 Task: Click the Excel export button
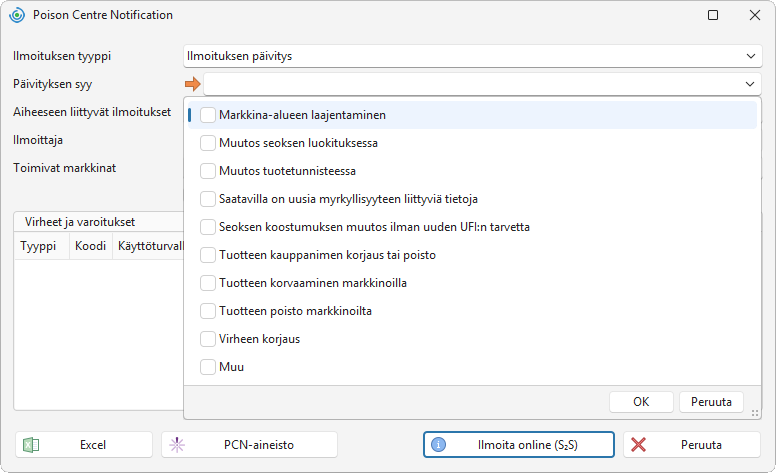coord(84,445)
